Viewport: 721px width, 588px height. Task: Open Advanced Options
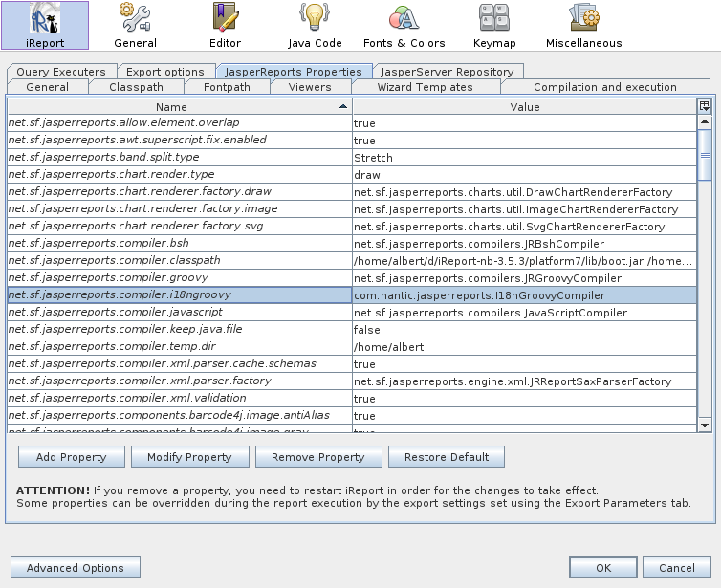click(x=76, y=568)
